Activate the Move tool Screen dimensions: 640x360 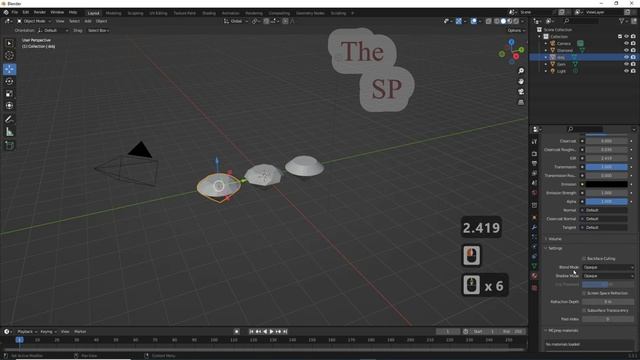[9, 69]
